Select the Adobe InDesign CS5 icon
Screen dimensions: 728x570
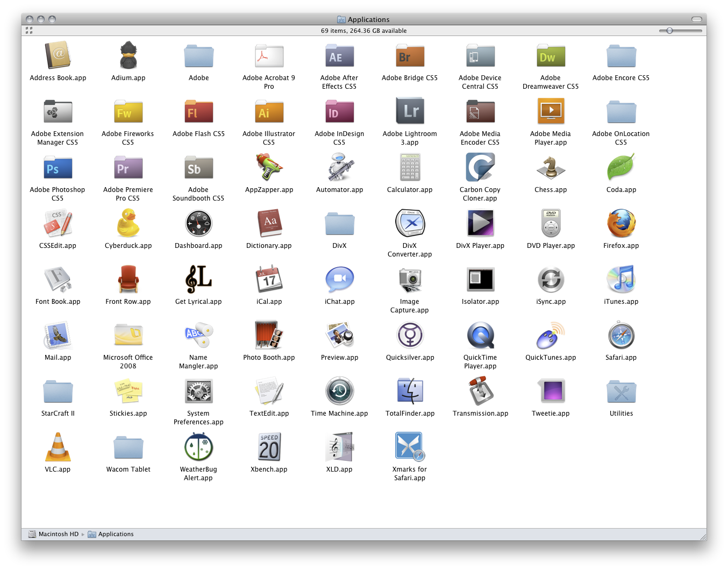[339, 112]
